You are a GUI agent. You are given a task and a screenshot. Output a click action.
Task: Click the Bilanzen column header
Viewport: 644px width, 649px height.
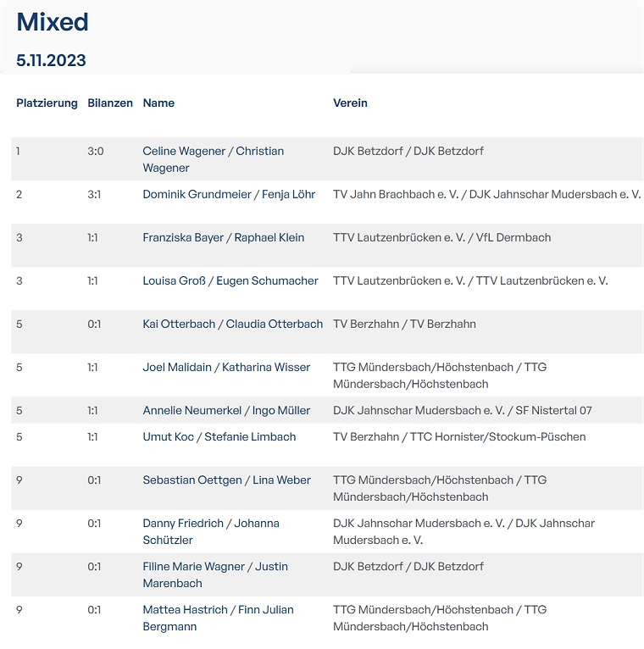(x=110, y=103)
